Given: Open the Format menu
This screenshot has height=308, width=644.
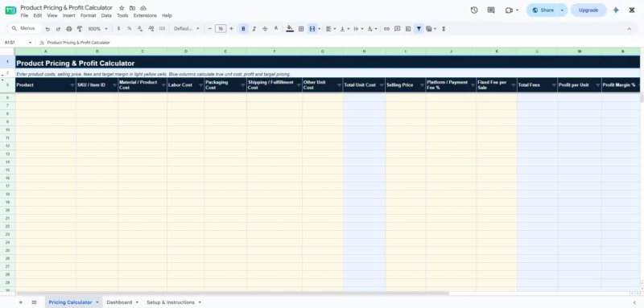Looking at the screenshot, I should pyautogui.click(x=88, y=15).
